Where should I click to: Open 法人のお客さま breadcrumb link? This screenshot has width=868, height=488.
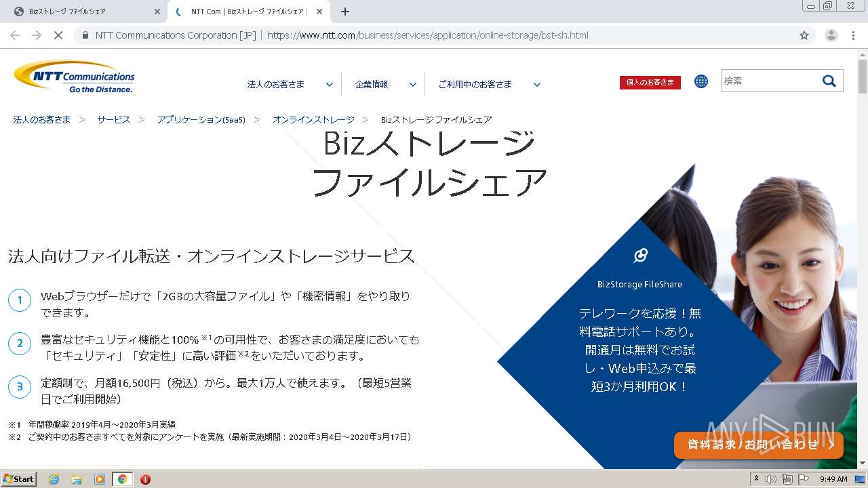42,119
